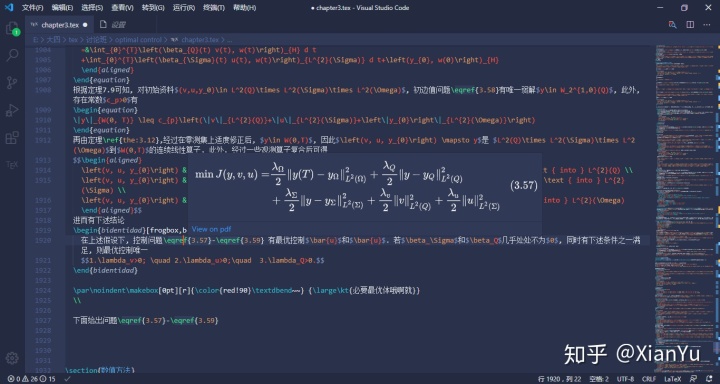Change the UTF-8 encoding setting
The width and height of the screenshot is (720, 384).
pyautogui.click(x=625, y=379)
